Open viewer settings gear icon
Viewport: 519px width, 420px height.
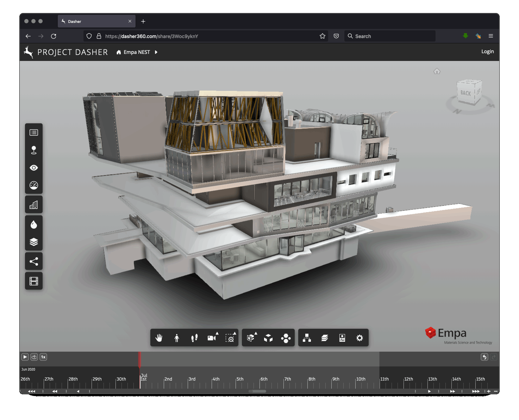click(x=359, y=338)
